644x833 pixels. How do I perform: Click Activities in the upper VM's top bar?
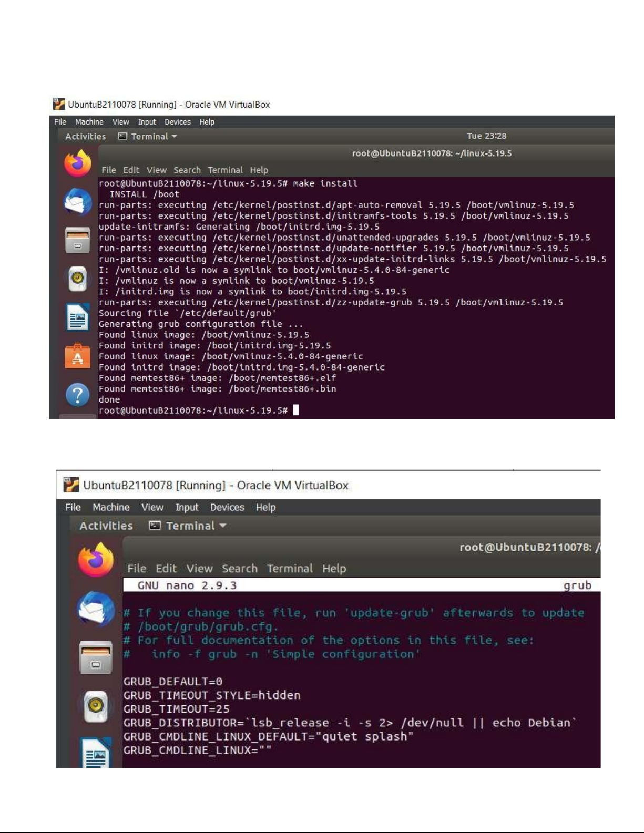[x=86, y=136]
